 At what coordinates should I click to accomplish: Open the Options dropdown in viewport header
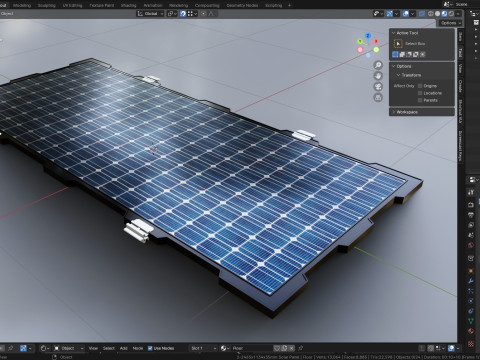click(450, 23)
